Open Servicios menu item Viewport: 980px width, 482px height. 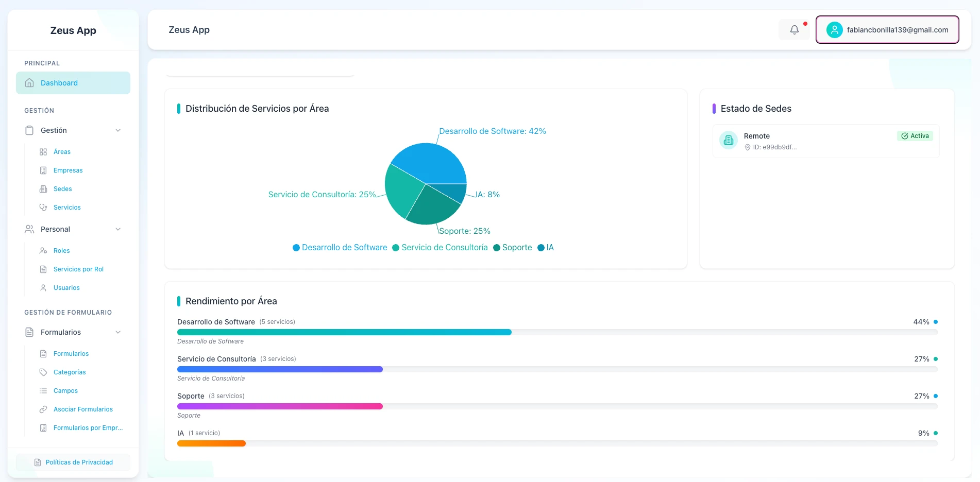tap(67, 208)
